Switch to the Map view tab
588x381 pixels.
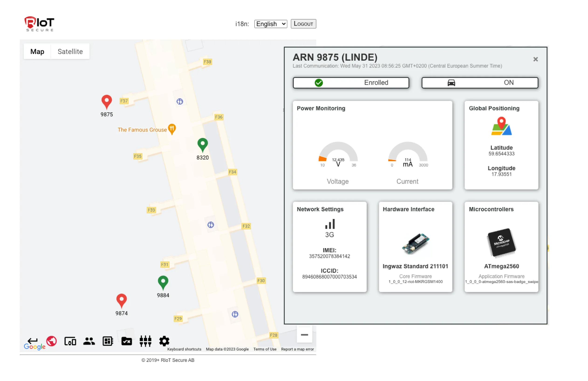[37, 52]
